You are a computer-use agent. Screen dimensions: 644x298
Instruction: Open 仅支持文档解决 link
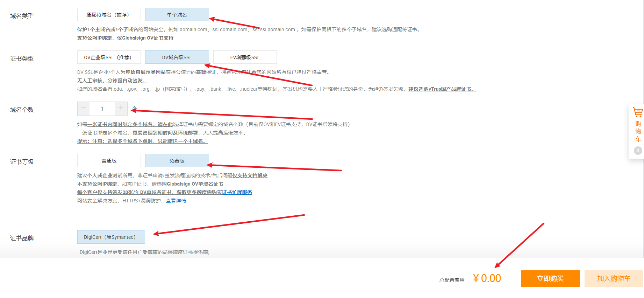pyautogui.click(x=250, y=175)
